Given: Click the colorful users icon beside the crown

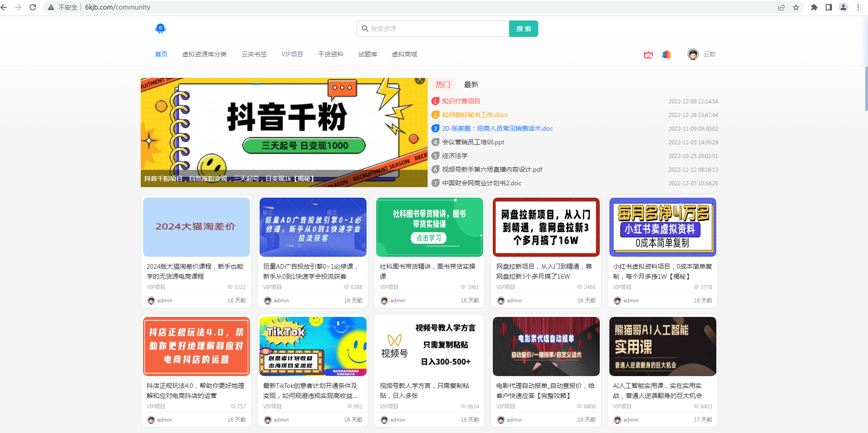Looking at the screenshot, I should [x=667, y=54].
